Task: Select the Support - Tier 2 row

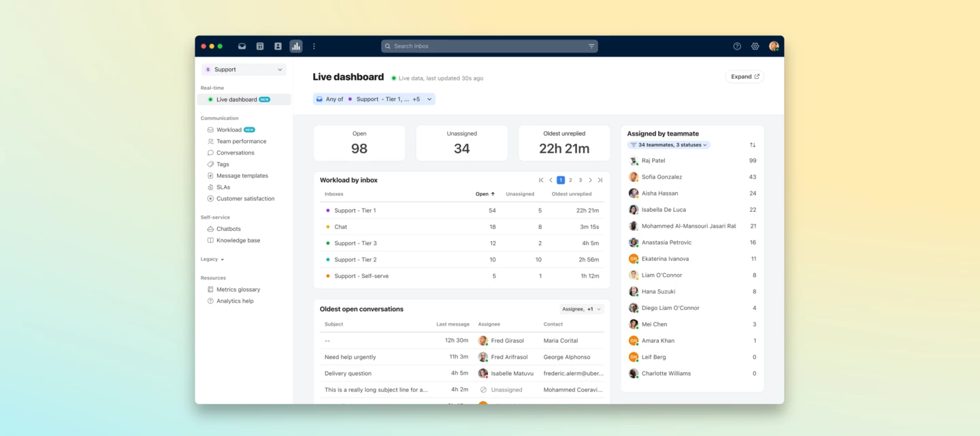Action: click(462, 260)
